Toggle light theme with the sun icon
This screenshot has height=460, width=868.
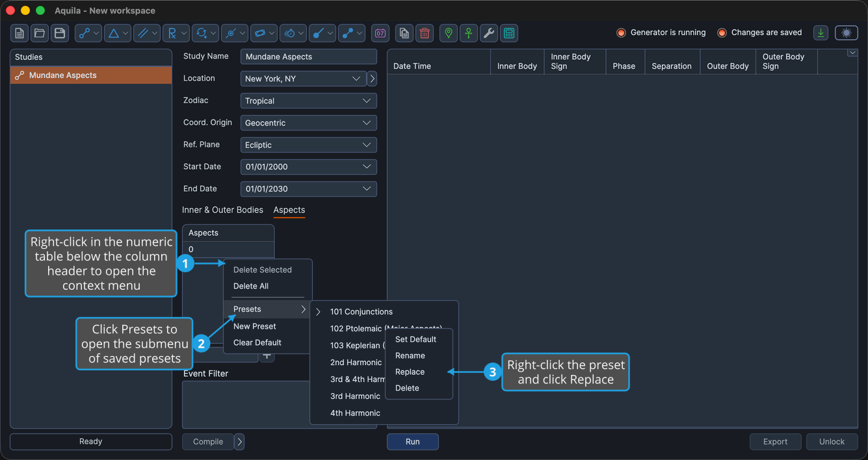click(847, 33)
